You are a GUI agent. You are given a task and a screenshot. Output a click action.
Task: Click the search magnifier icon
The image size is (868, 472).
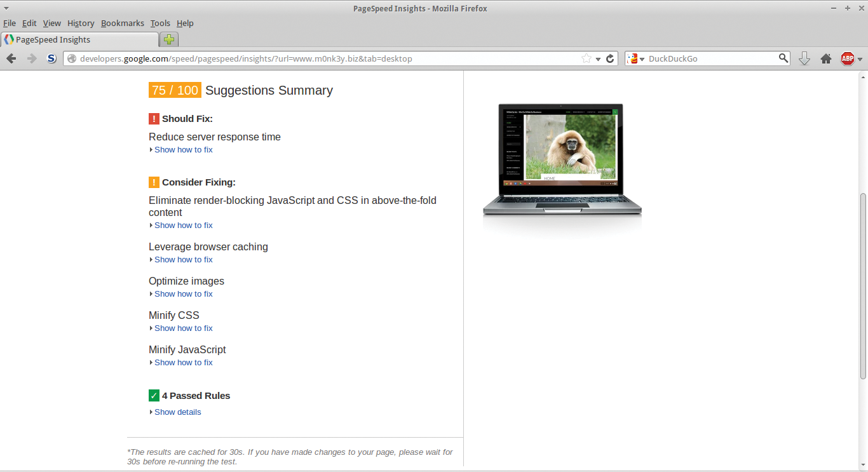coord(783,58)
